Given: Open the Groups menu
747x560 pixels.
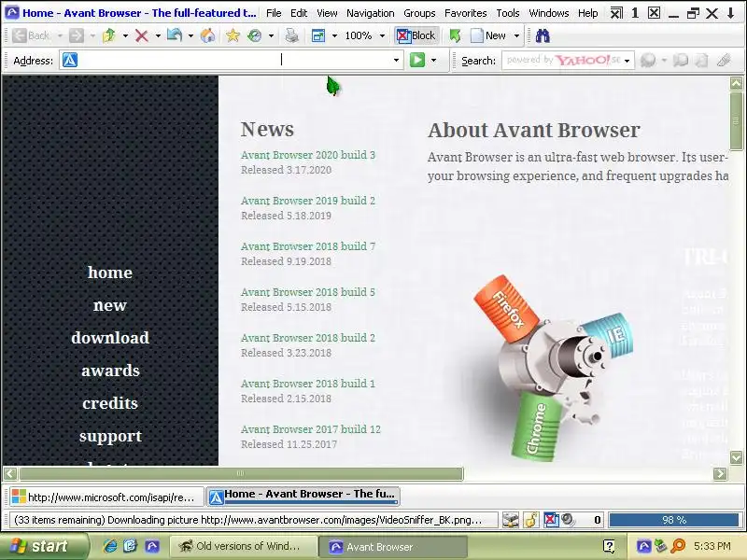Looking at the screenshot, I should 419,13.
